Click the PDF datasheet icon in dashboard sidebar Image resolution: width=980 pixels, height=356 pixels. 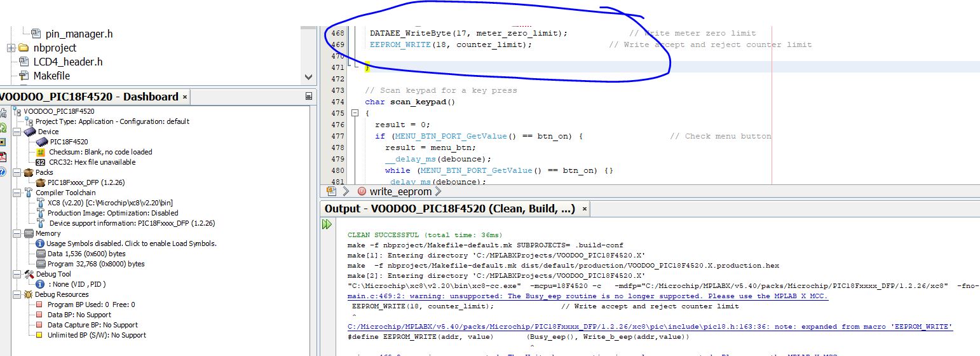3,157
